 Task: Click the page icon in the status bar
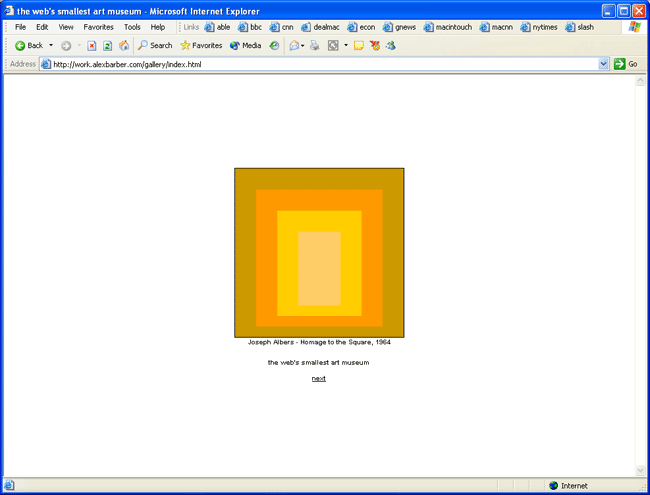[x=9, y=485]
